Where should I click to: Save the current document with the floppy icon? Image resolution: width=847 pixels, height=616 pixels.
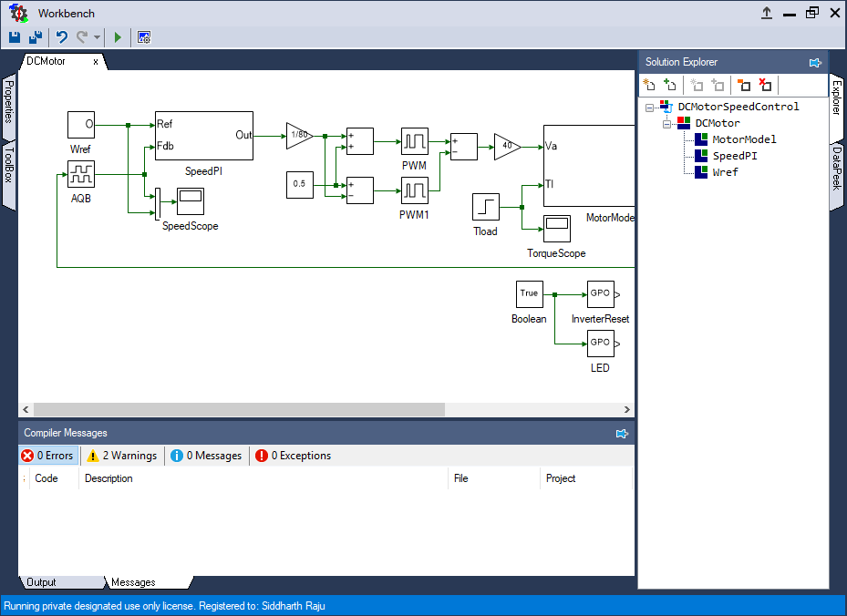[15, 37]
